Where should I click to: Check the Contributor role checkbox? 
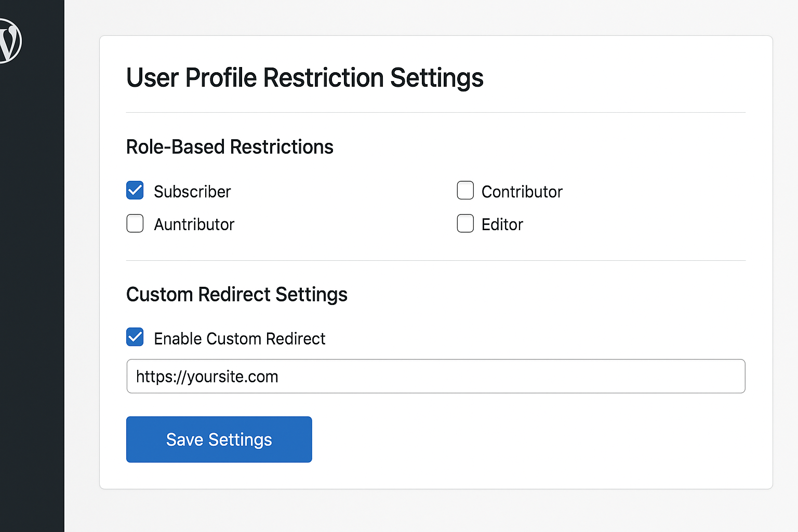coord(465,191)
